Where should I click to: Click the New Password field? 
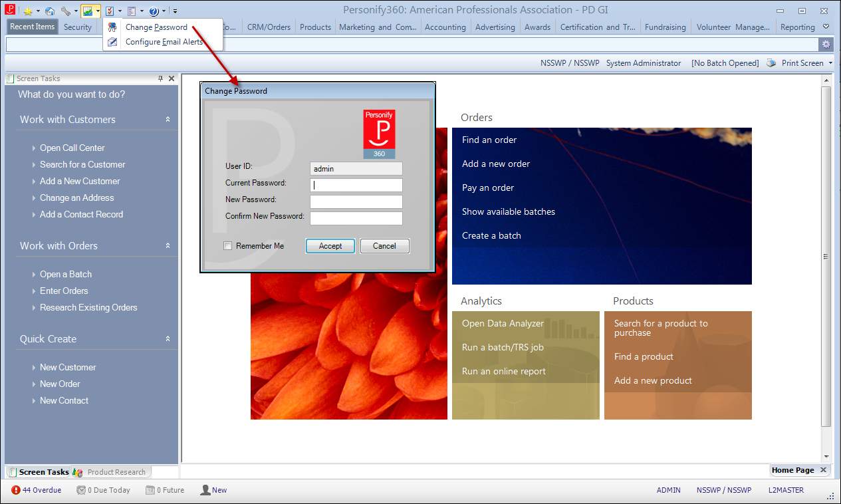(356, 202)
